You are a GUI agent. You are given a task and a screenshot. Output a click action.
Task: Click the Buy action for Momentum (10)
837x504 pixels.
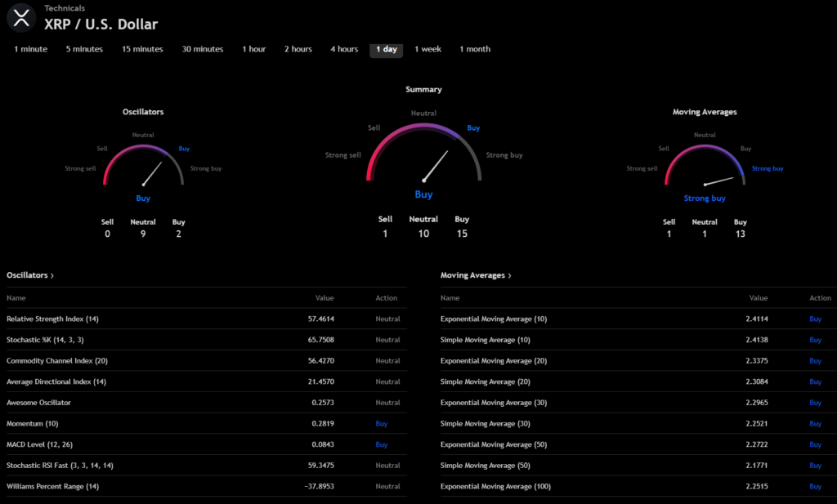coord(381,423)
